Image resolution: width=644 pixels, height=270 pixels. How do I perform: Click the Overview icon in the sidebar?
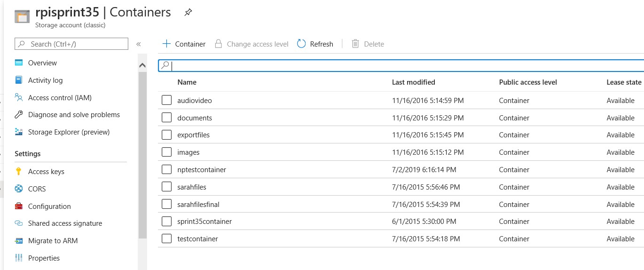point(19,63)
